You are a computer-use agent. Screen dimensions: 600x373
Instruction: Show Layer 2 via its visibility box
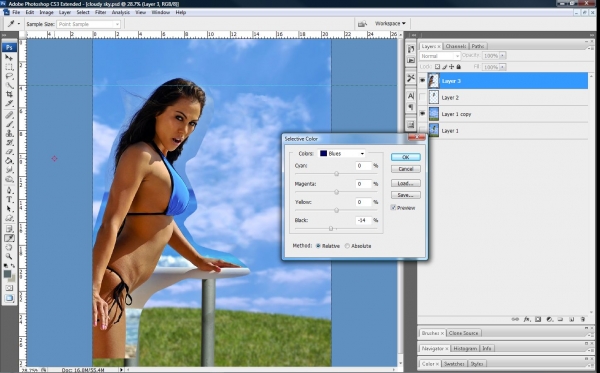pyautogui.click(x=422, y=98)
